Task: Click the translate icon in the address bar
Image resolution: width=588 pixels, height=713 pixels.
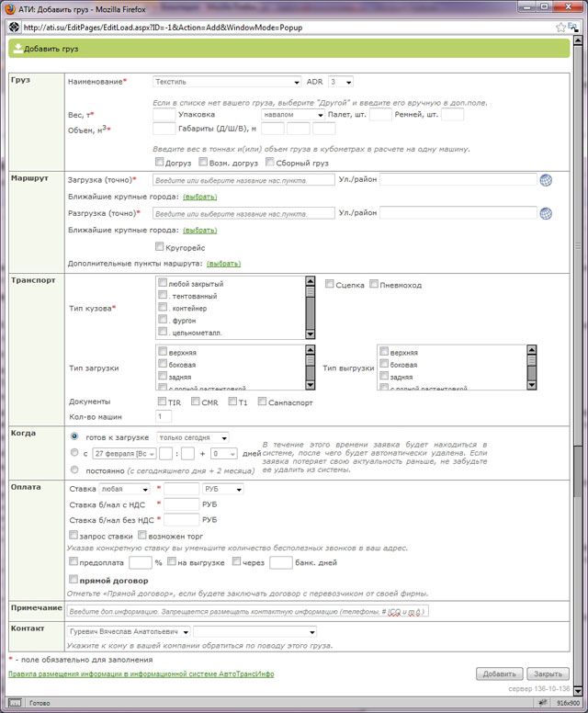Action: [x=572, y=28]
